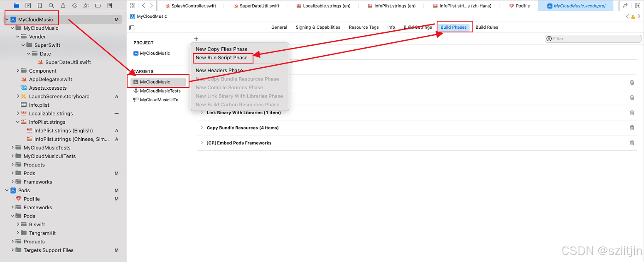
Task: Delete the Copy Bundle Resources phase
Action: coord(632,128)
